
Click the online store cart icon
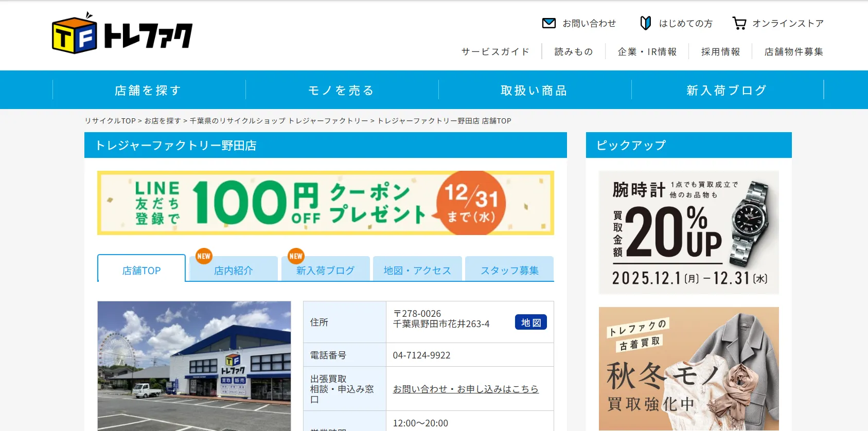(739, 23)
